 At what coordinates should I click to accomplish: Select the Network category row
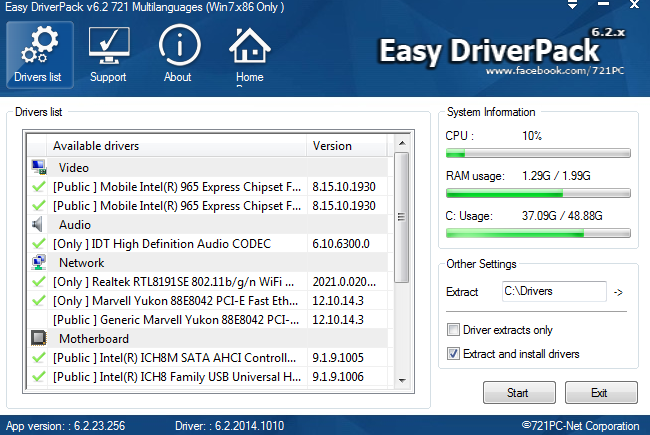209,262
